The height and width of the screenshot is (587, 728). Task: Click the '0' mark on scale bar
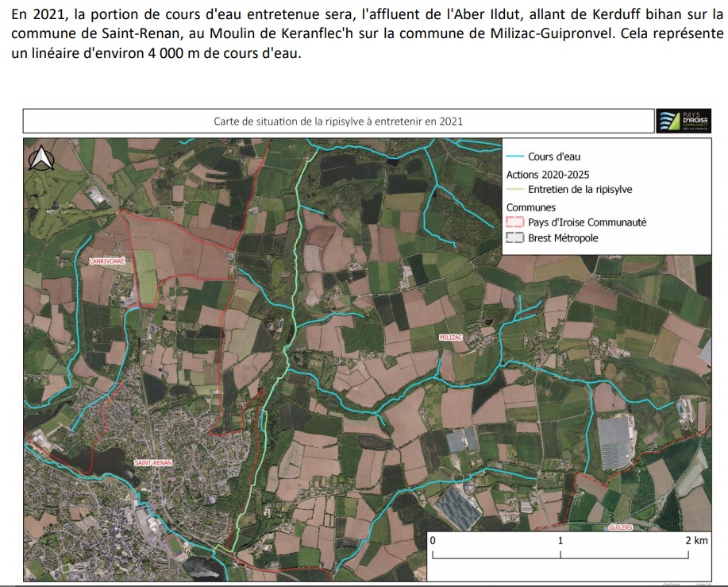(x=433, y=540)
